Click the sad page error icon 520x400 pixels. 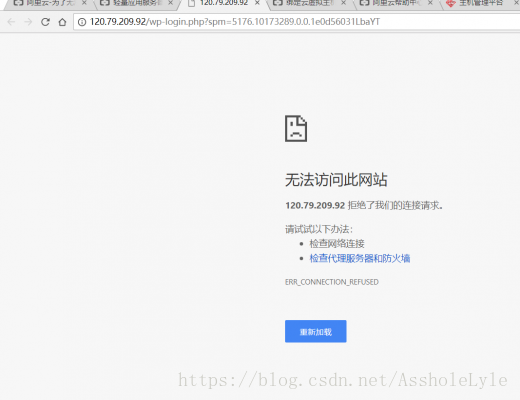(296, 128)
